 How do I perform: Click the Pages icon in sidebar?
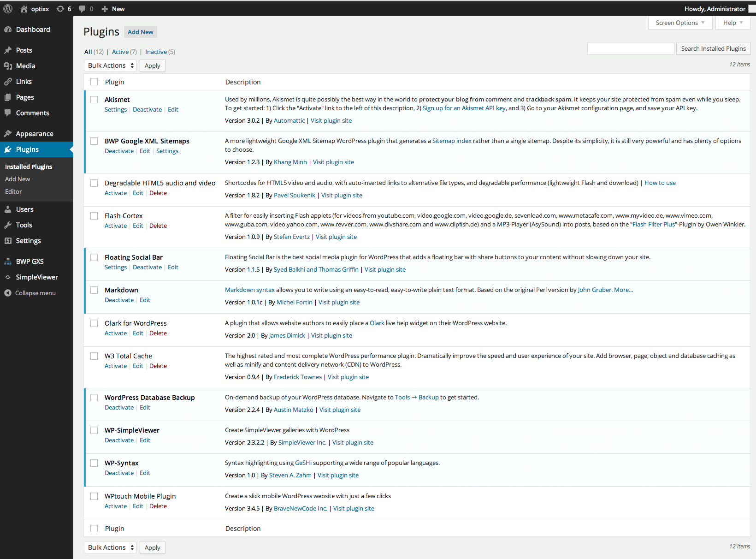point(8,97)
